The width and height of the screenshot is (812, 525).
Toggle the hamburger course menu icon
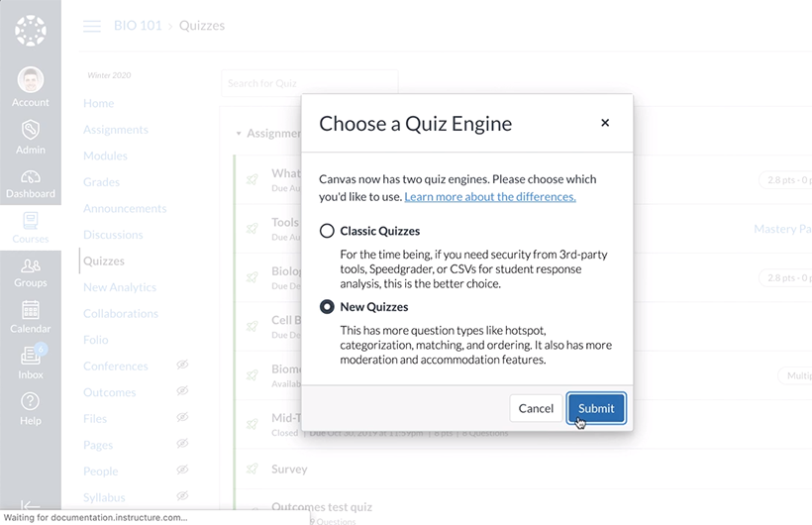(92, 26)
